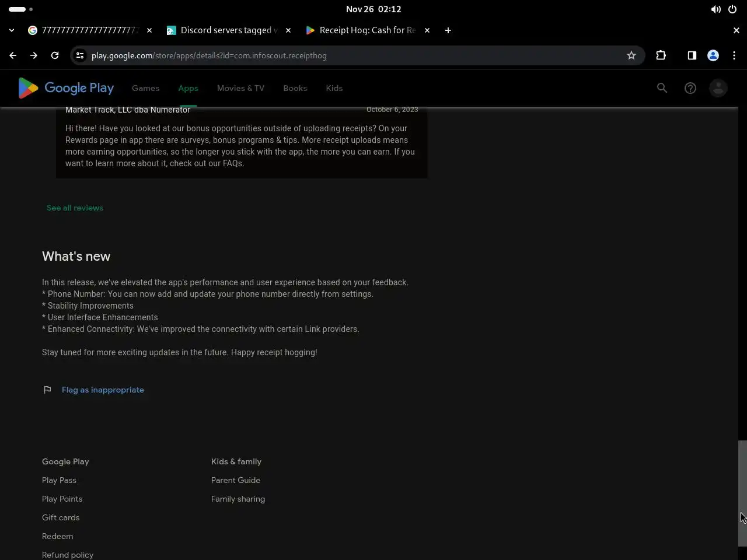This screenshot has width=747, height=560.
Task: Open the Books section
Action: [295, 88]
